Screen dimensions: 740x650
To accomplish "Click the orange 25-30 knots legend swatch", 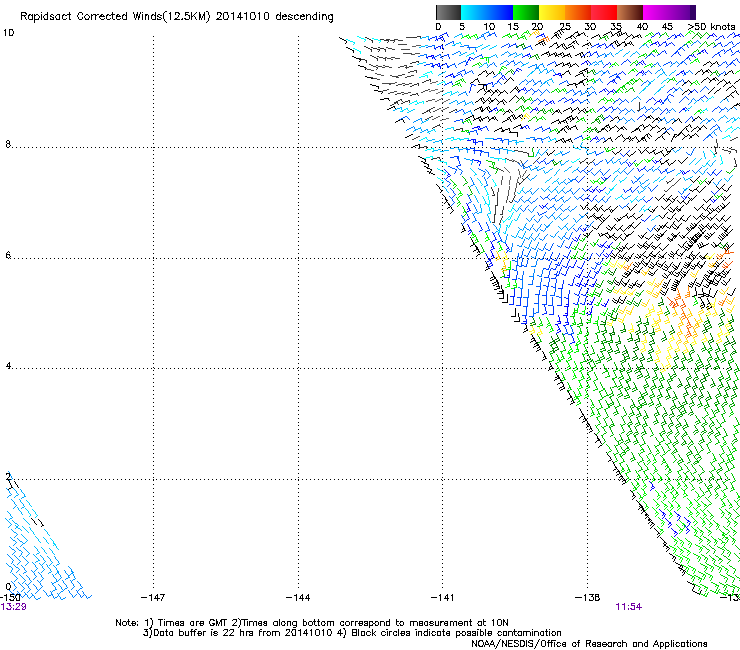I will click(578, 12).
